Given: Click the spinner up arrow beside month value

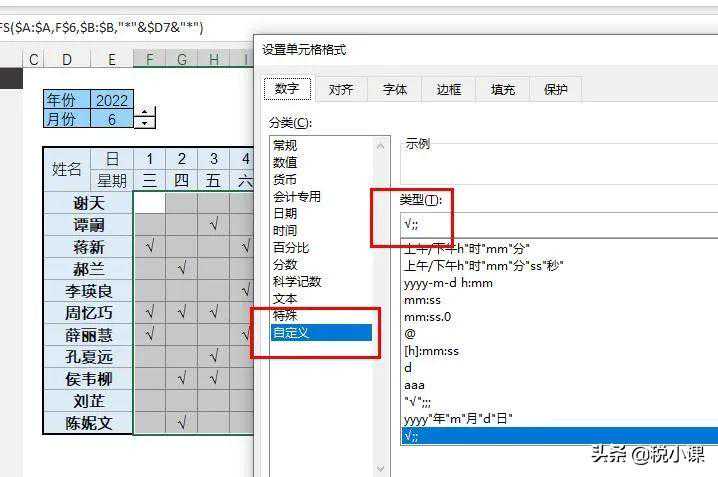Looking at the screenshot, I should point(145,112).
